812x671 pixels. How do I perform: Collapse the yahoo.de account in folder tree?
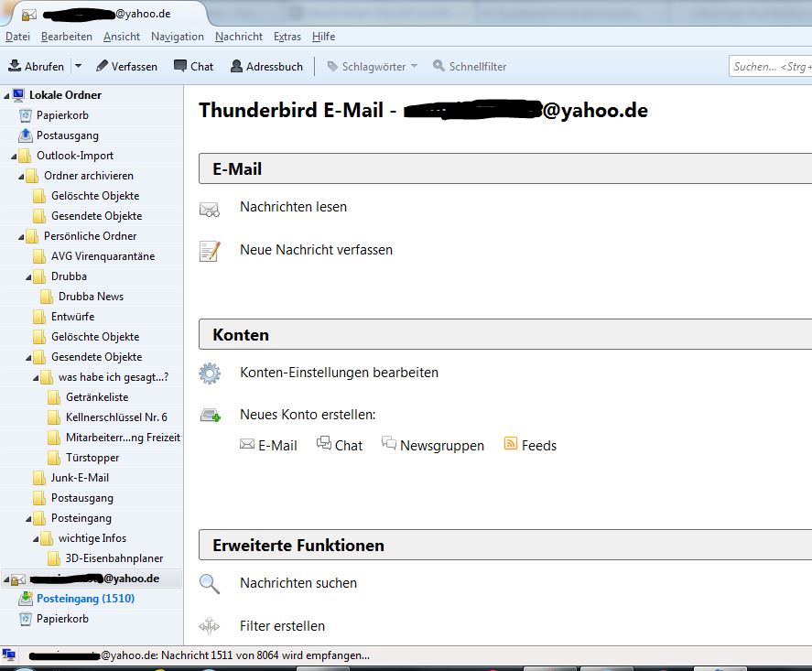tap(6, 579)
